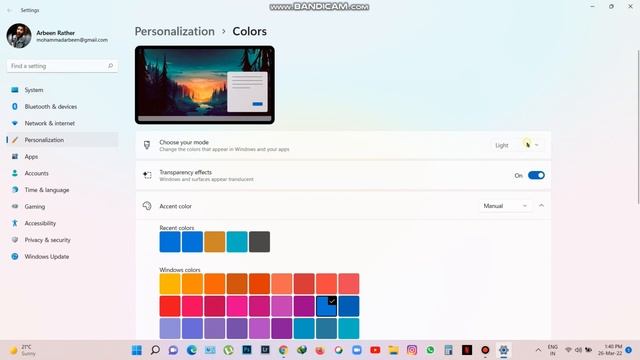This screenshot has width=640, height=360.
Task: Open the Gaming settings category
Action: [x=62, y=207]
